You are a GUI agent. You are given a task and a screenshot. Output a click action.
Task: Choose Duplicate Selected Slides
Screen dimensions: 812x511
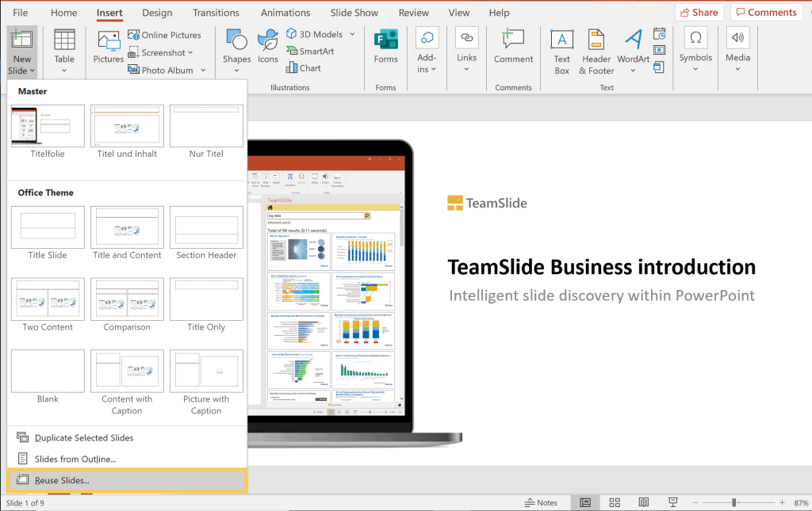[x=127, y=437]
